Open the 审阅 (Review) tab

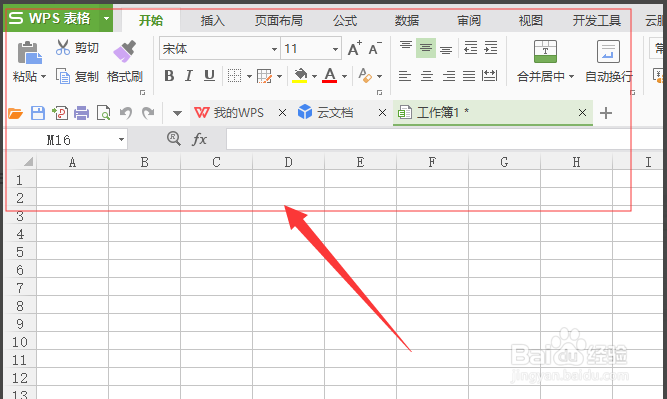[469, 20]
